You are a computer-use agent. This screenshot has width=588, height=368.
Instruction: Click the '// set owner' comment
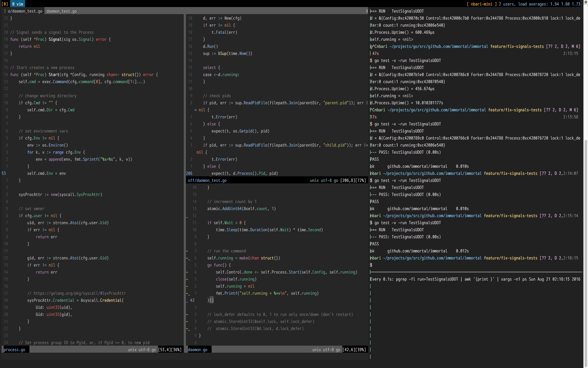[31, 209]
